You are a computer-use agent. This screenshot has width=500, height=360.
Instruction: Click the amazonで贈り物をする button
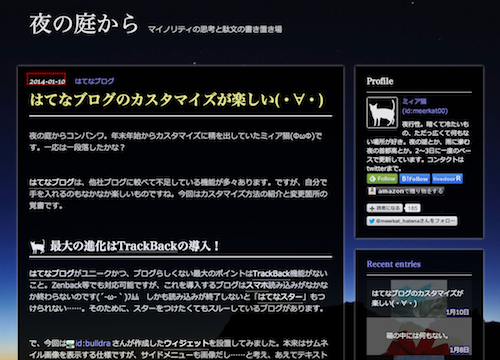[406, 191]
